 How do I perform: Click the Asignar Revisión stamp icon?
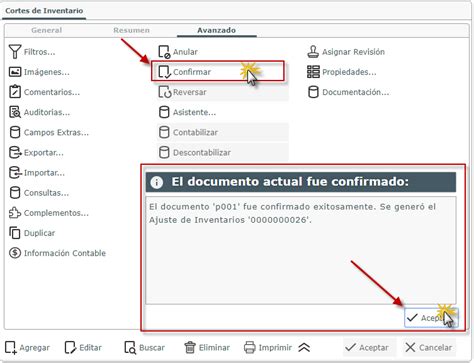pyautogui.click(x=313, y=52)
